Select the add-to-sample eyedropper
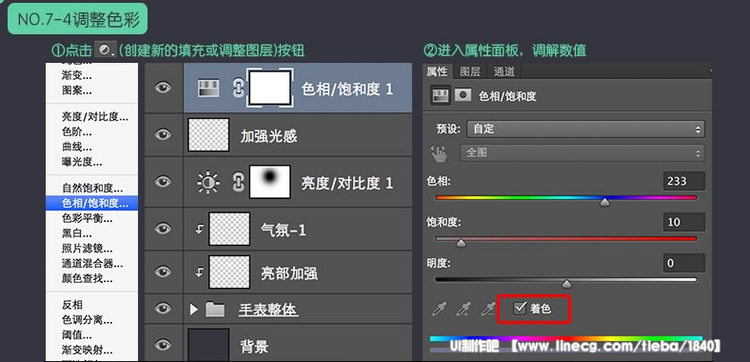Viewport: 750px width, 362px height. [x=463, y=310]
